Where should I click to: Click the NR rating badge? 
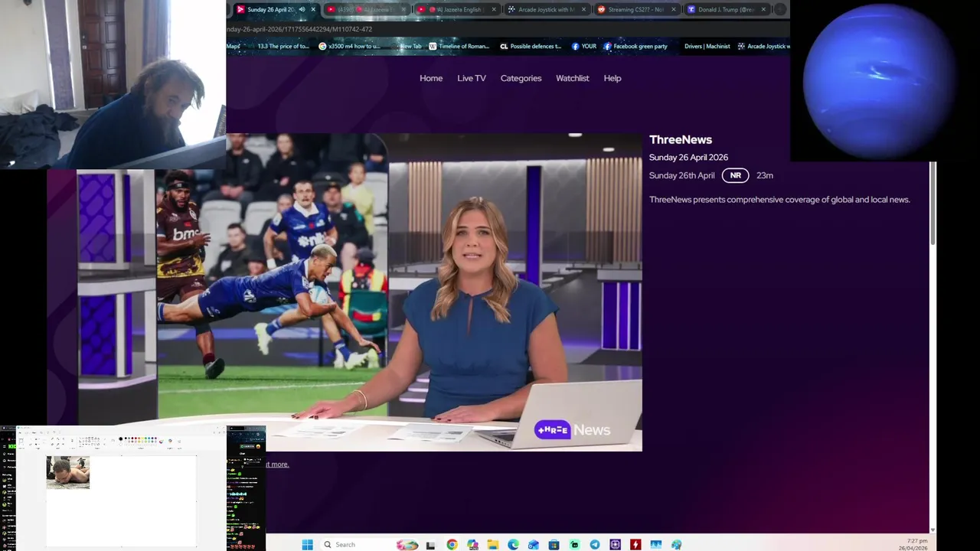[735, 175]
